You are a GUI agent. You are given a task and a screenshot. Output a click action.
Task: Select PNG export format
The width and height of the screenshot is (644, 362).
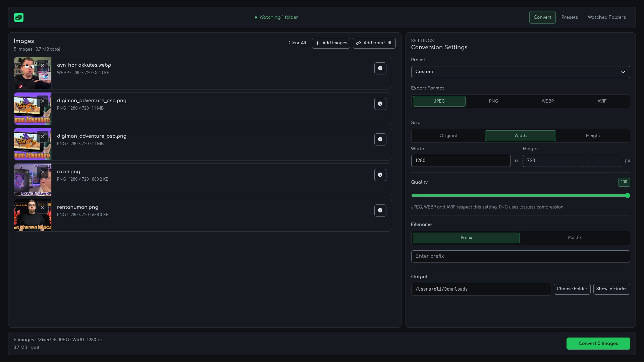tap(493, 101)
